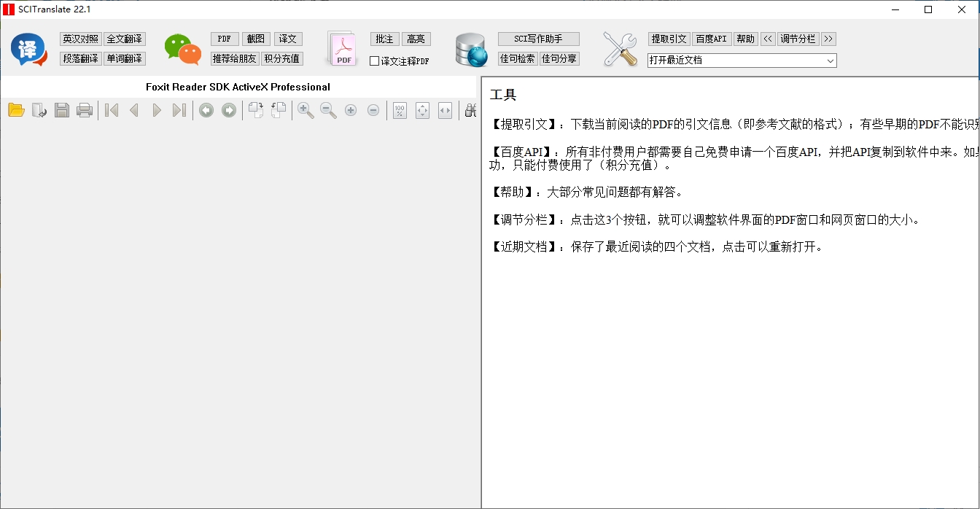
Task: Click the print icon in PDF toolbar
Action: 85,110
